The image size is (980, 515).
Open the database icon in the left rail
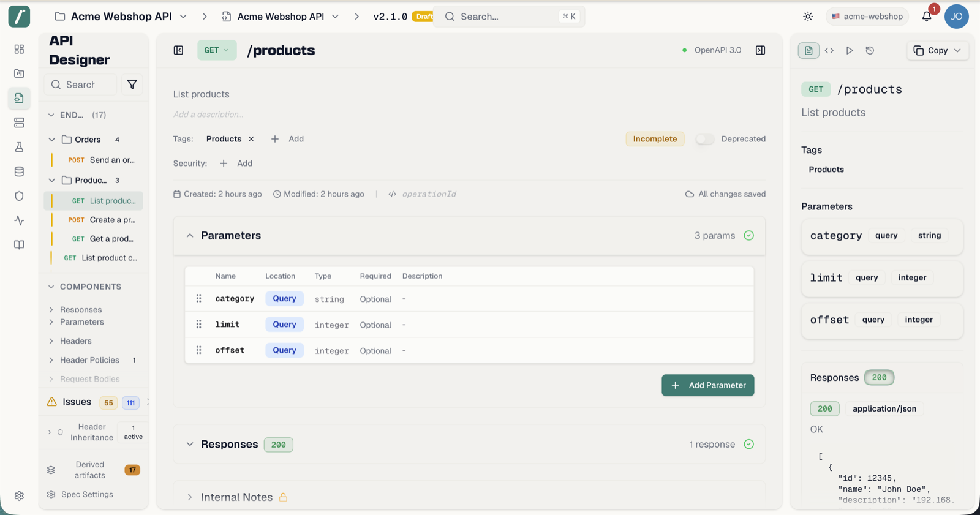19,171
